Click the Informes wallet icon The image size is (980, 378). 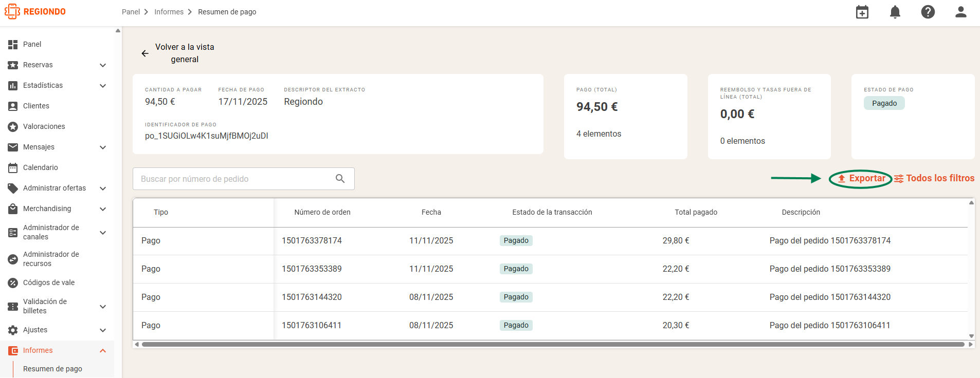[13, 351]
